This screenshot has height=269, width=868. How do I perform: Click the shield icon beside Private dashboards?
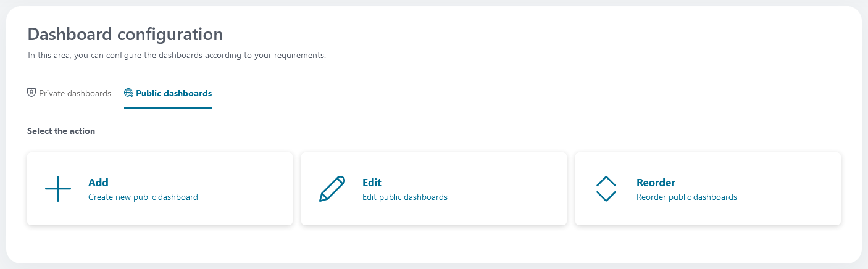31,93
